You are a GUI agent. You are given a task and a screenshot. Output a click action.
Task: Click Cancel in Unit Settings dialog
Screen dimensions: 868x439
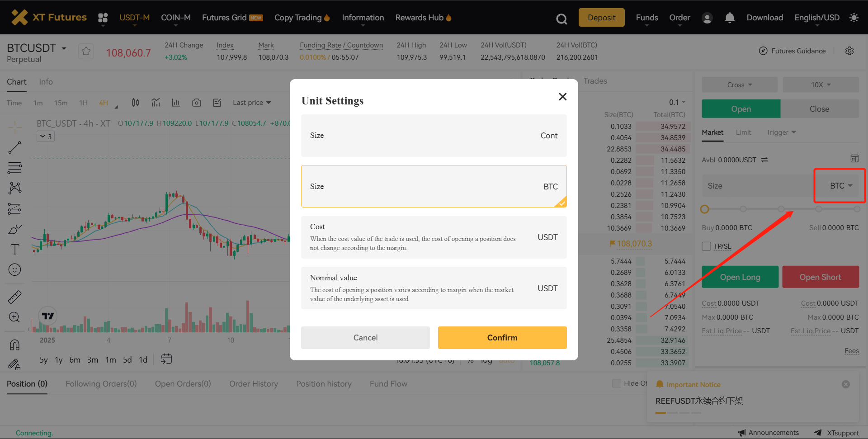tap(365, 338)
